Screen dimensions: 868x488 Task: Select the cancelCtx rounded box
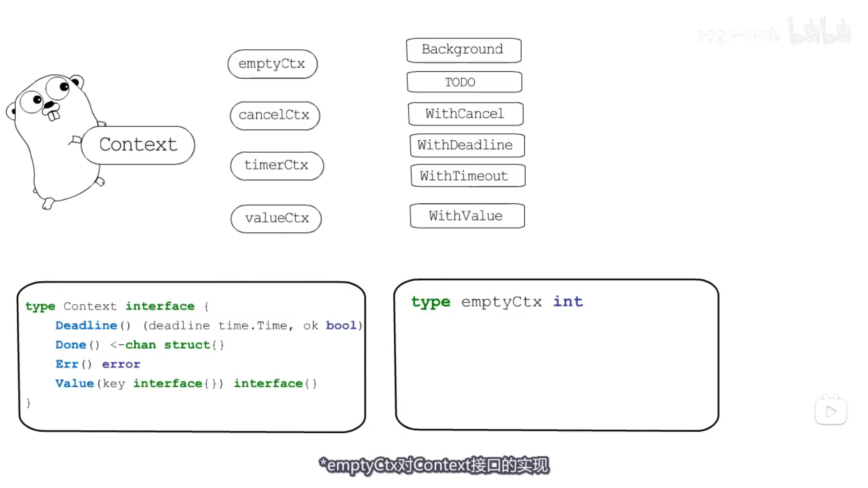(x=274, y=116)
